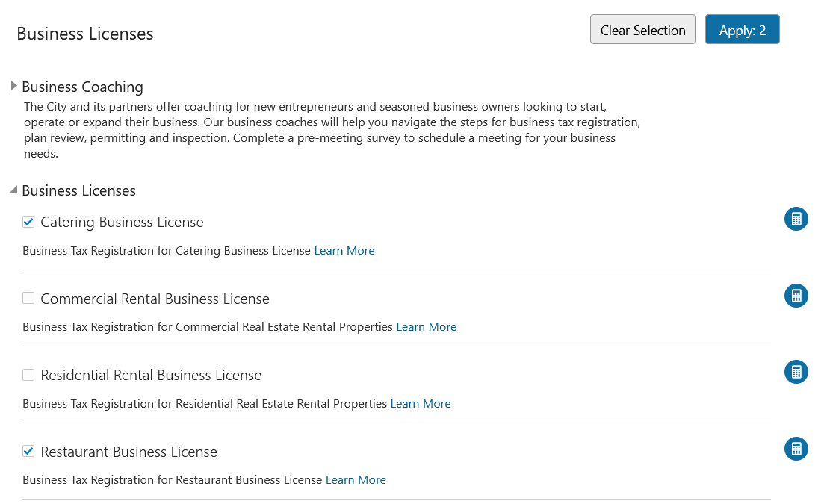Select the Catering Business License label
The image size is (818, 504).
(x=122, y=222)
